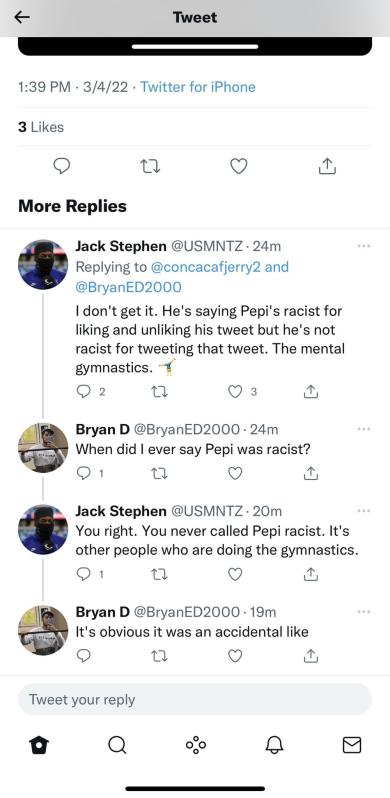View the 3 Likes list
The height and width of the screenshot is (798, 390).
pyautogui.click(x=41, y=127)
